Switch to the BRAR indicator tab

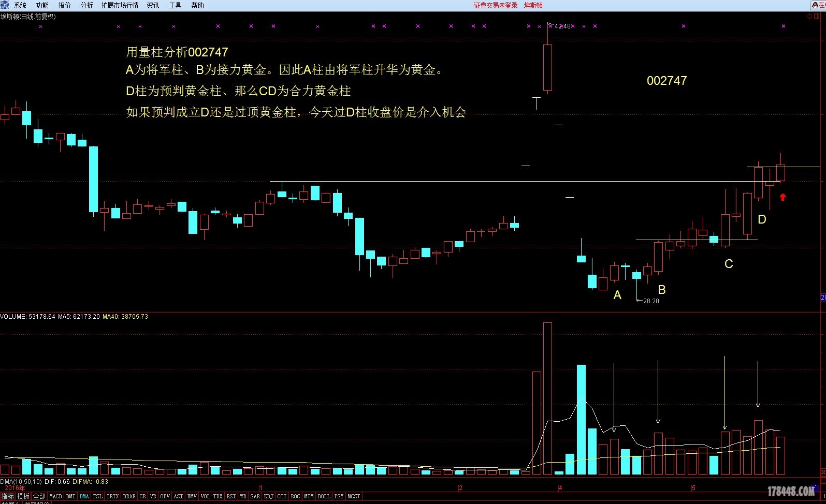click(x=129, y=496)
